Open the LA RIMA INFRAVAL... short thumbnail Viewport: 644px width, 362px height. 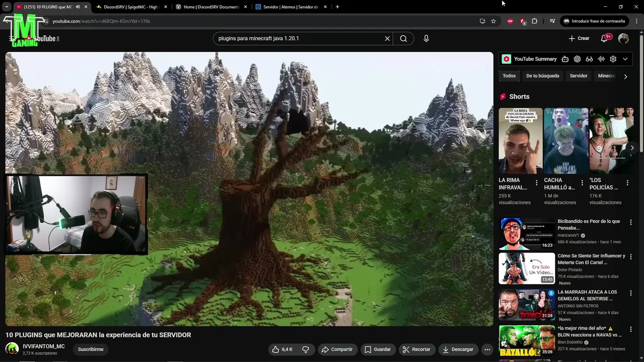[x=521, y=141]
